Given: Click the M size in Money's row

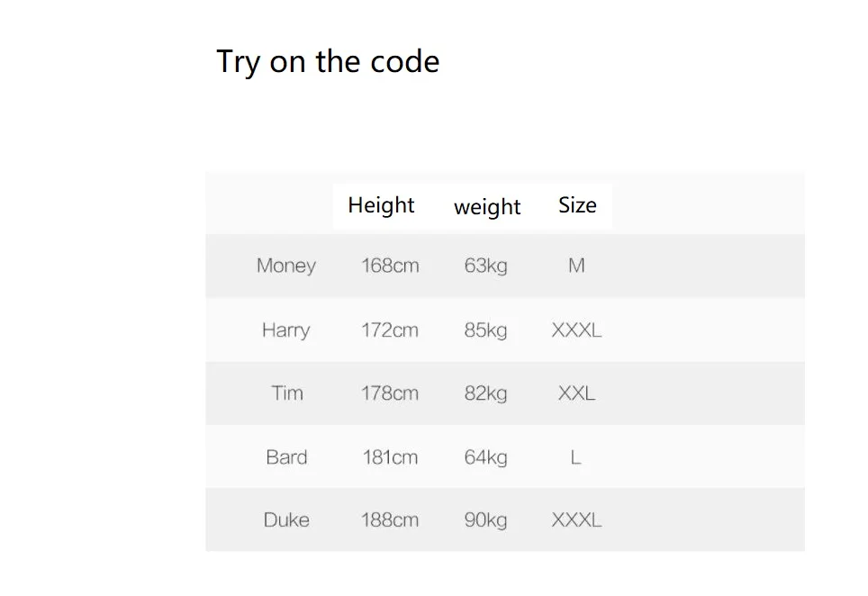Looking at the screenshot, I should (576, 266).
